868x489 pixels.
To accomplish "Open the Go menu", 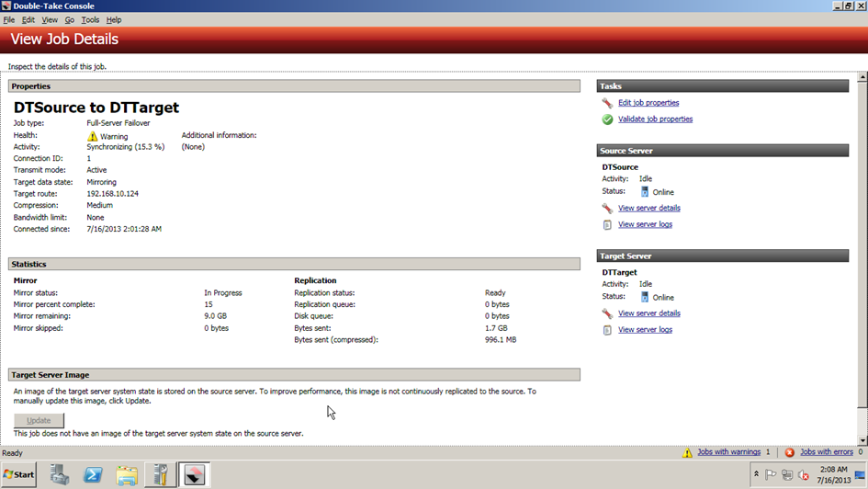I will pos(69,20).
